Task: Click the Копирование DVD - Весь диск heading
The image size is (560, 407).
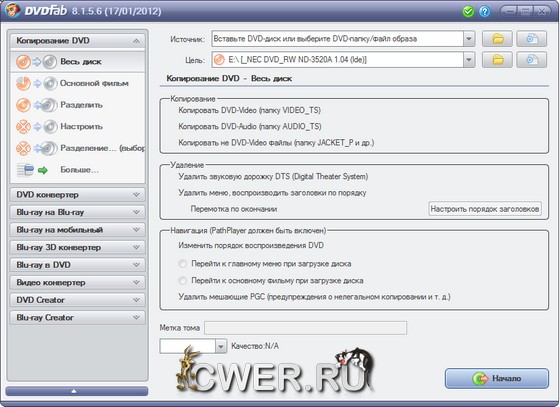Action: pos(229,79)
